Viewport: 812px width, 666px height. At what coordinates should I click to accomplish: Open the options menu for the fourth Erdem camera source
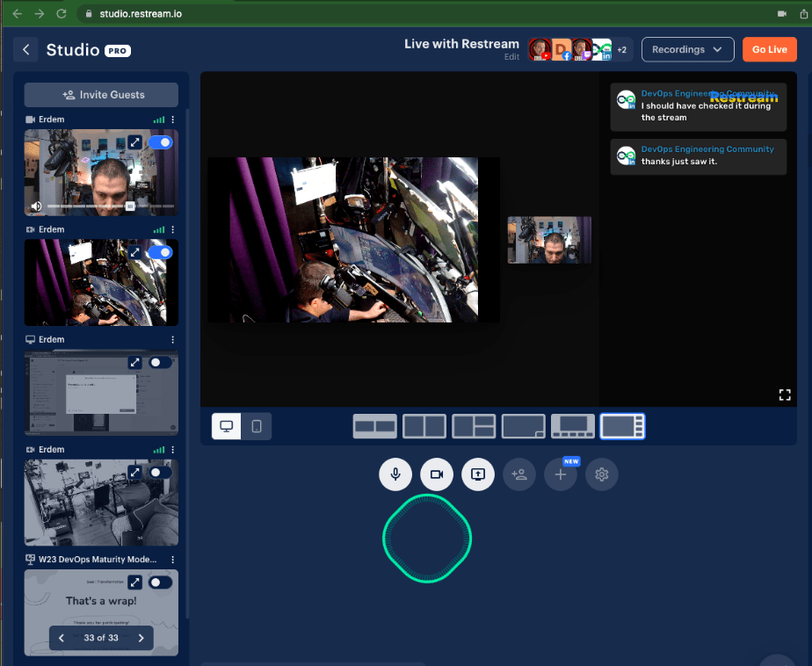173,450
